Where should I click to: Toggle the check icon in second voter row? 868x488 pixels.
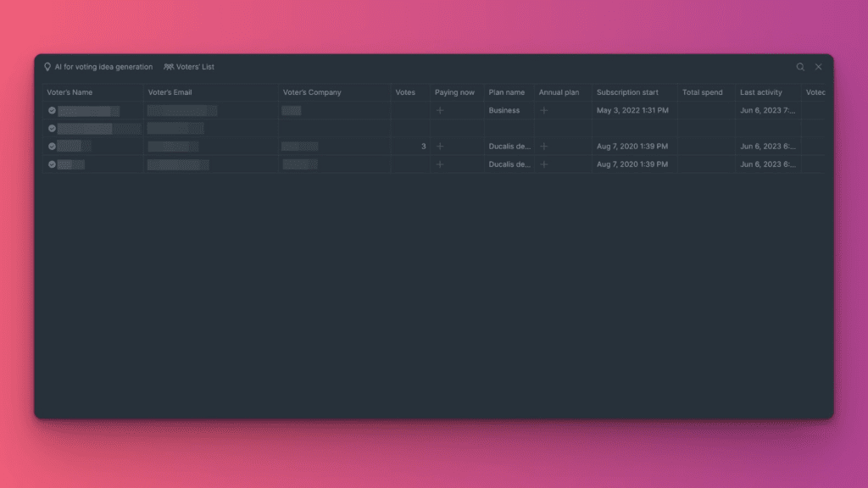coord(52,129)
